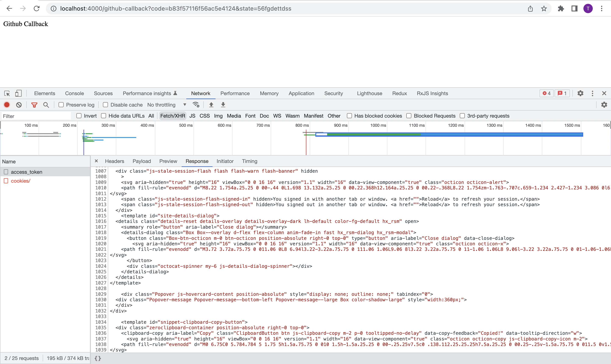Clear the network log

19,105
